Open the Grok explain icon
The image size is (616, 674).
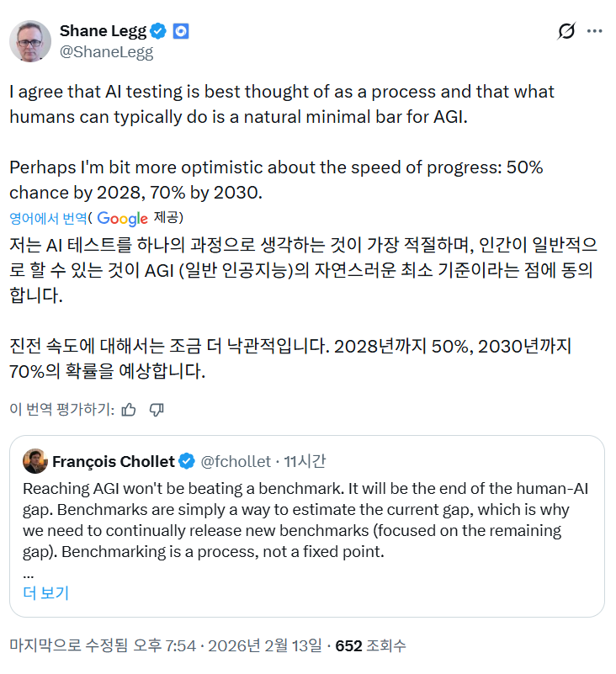coord(566,32)
